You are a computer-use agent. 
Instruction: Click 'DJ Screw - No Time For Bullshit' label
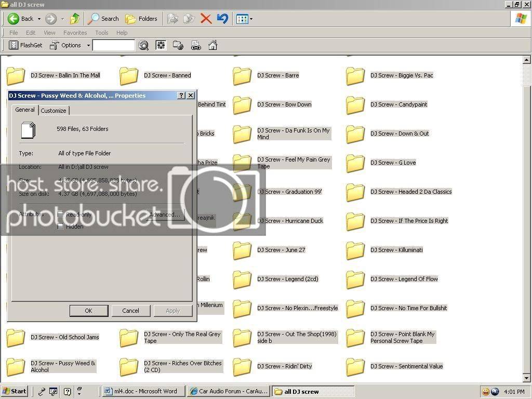[x=408, y=308]
